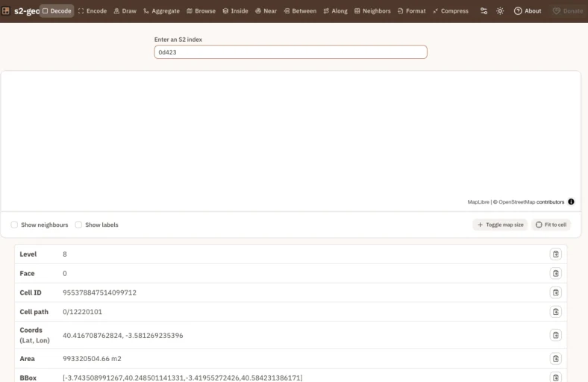Image resolution: width=588 pixels, height=382 pixels.
Task: Go to the Aggregate tab
Action: tap(161, 11)
